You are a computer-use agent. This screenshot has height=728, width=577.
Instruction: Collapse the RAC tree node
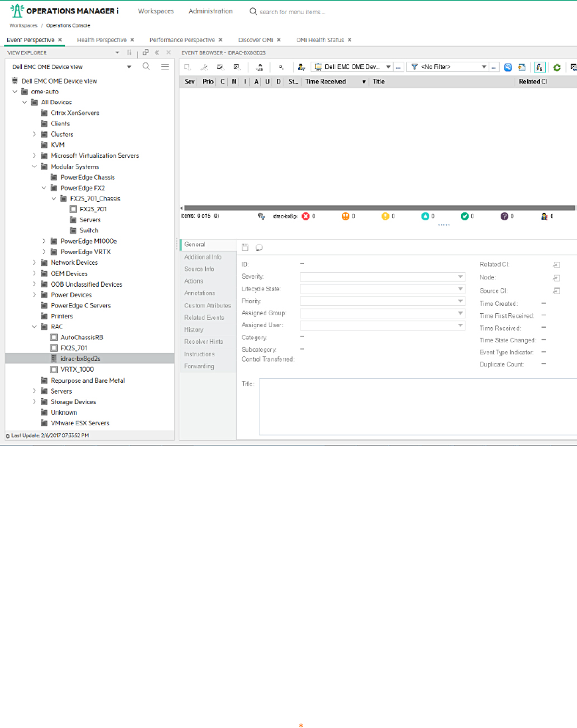tap(34, 327)
